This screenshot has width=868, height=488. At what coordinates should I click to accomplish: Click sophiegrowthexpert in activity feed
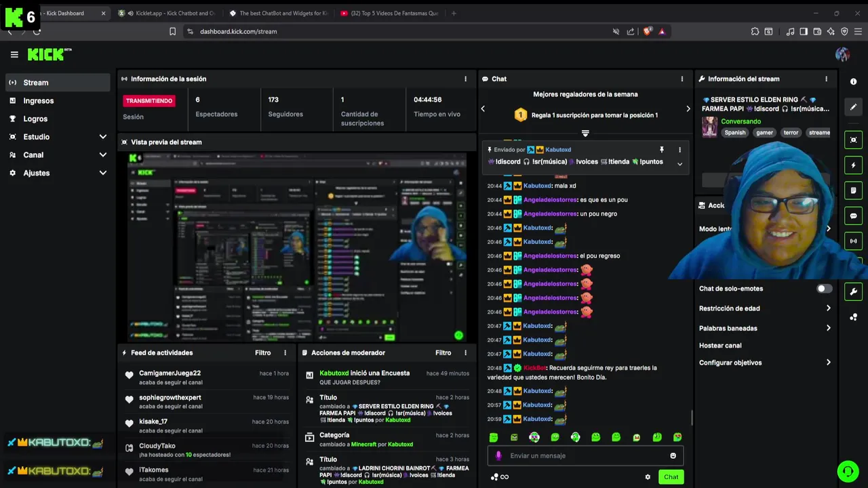click(x=170, y=397)
